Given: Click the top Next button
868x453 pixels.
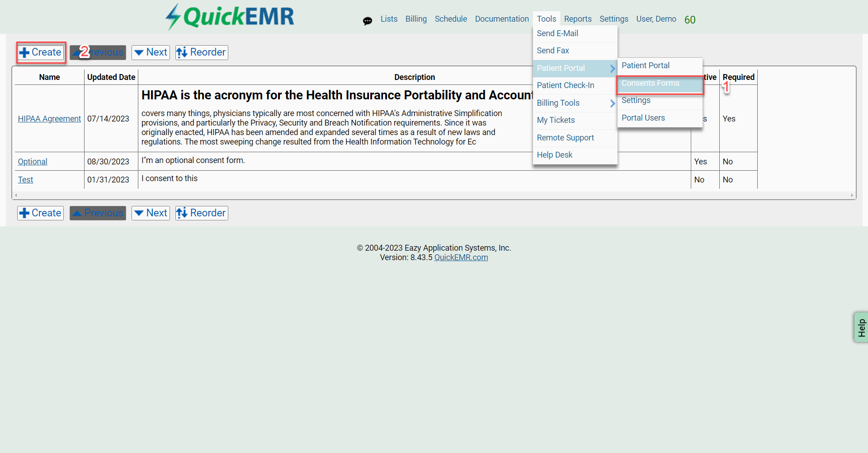Looking at the screenshot, I should pos(151,52).
